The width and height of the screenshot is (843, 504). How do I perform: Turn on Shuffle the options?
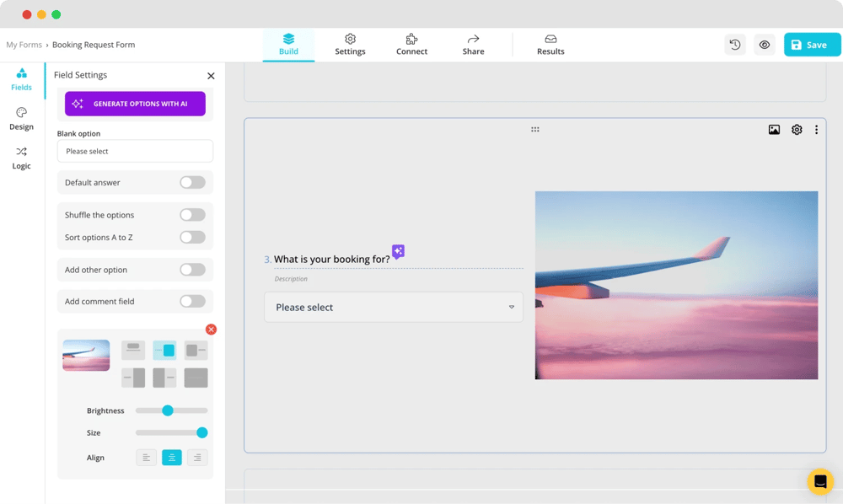(x=191, y=214)
